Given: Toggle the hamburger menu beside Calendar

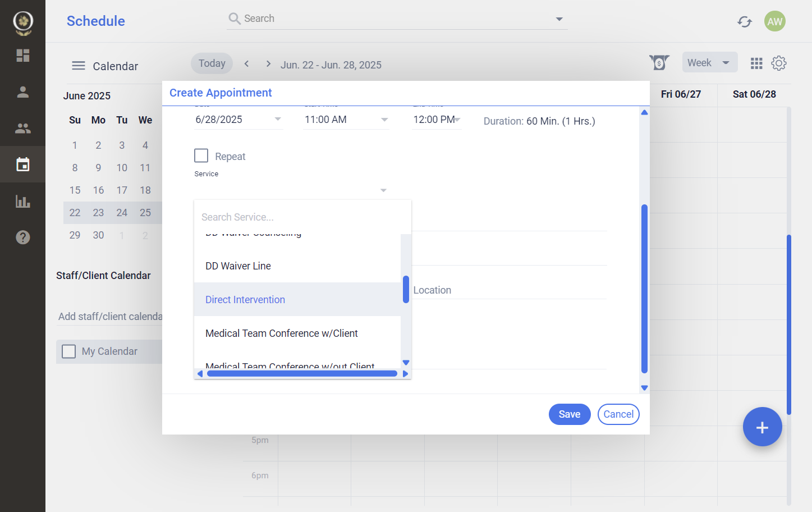Looking at the screenshot, I should click(x=79, y=66).
